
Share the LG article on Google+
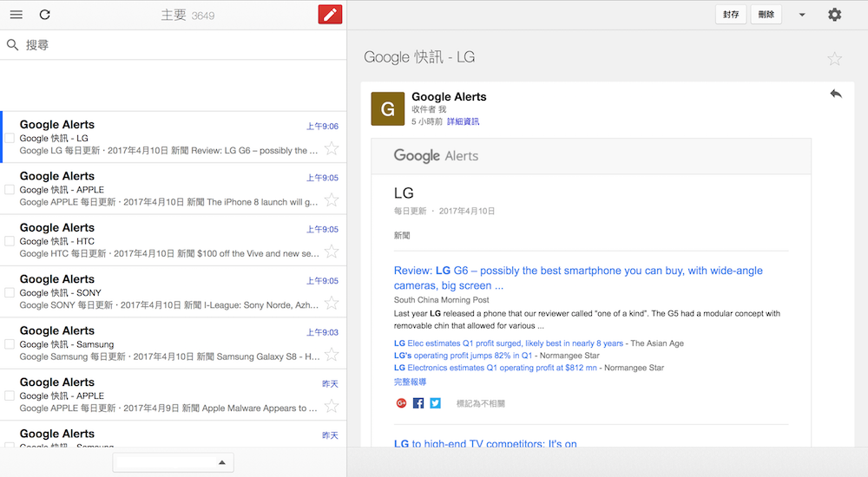pyautogui.click(x=401, y=403)
